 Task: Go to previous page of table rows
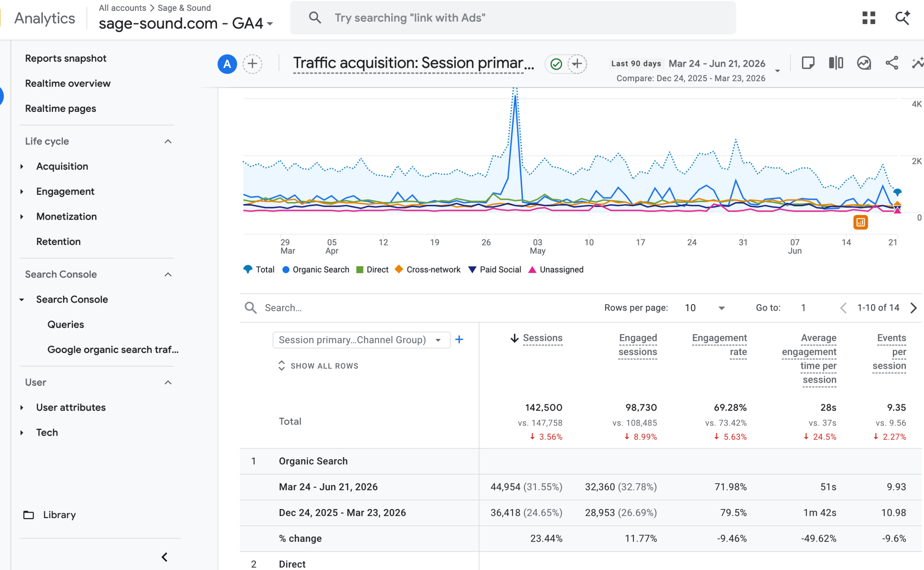tap(843, 308)
